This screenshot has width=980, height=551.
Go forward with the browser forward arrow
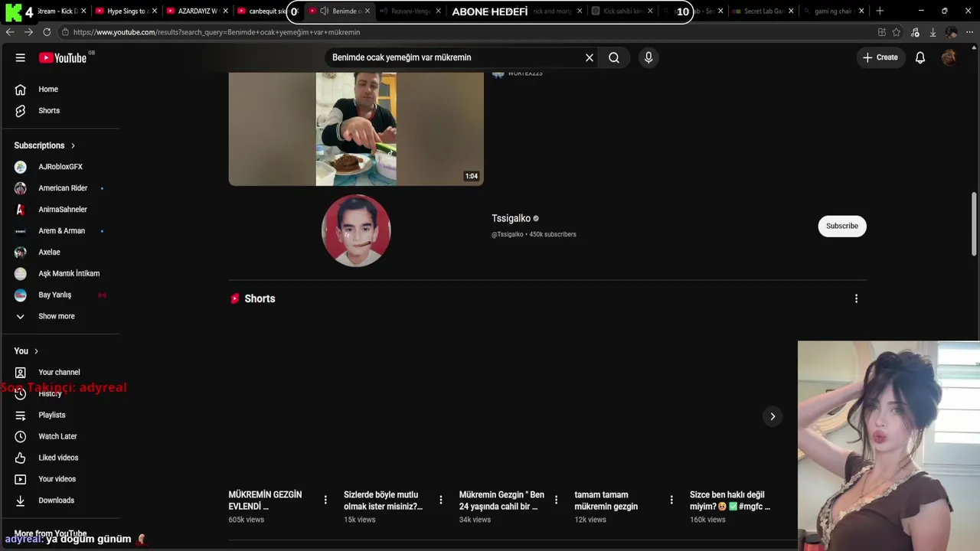[x=28, y=32]
